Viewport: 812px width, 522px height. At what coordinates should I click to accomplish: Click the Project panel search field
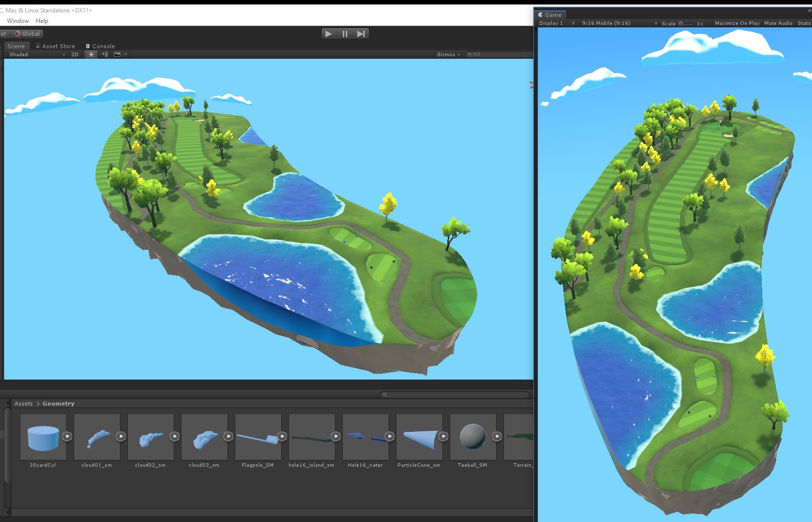455,395
